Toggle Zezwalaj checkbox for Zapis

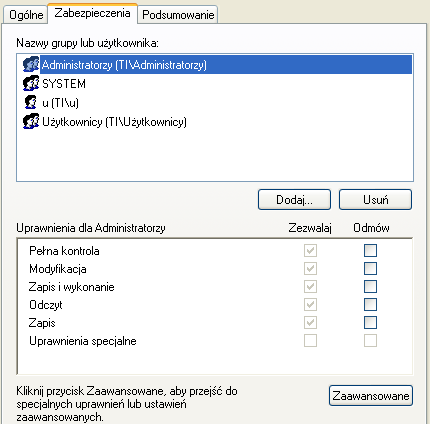(310, 322)
